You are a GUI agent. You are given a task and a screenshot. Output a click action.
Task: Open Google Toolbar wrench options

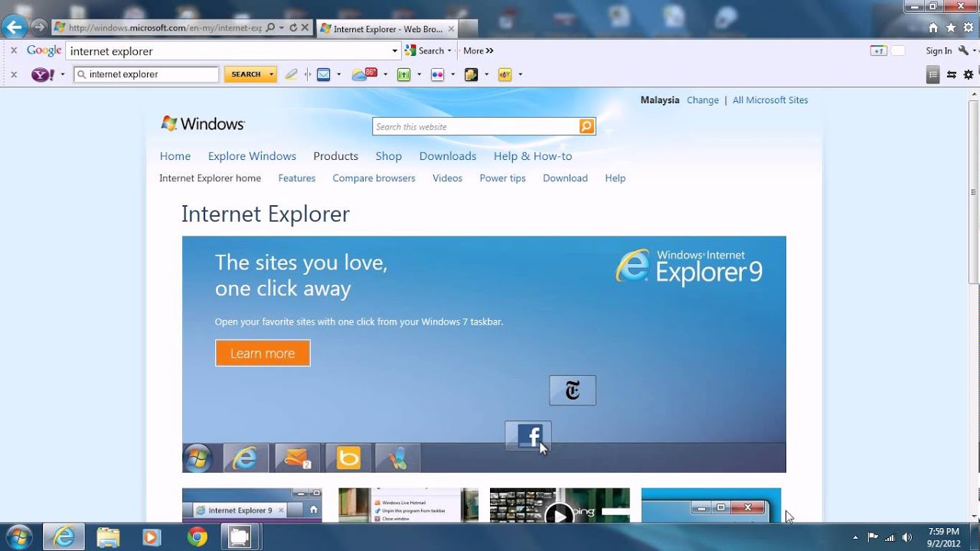coord(963,51)
